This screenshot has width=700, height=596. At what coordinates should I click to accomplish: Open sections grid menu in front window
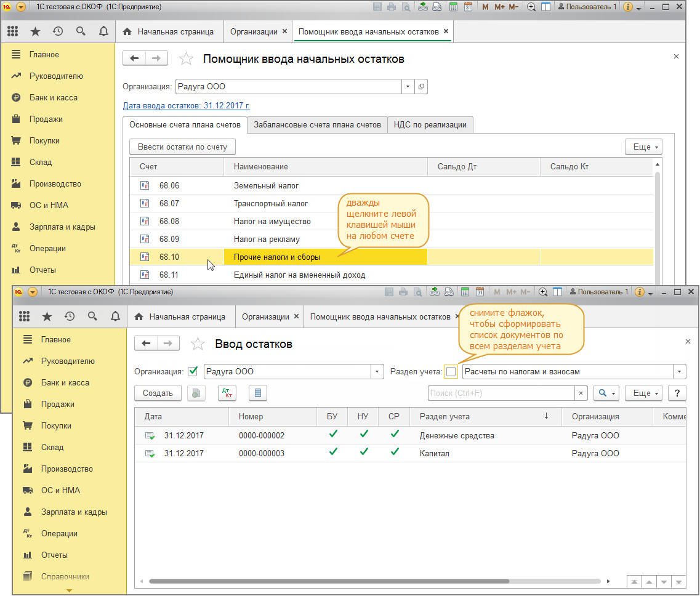coord(25,316)
